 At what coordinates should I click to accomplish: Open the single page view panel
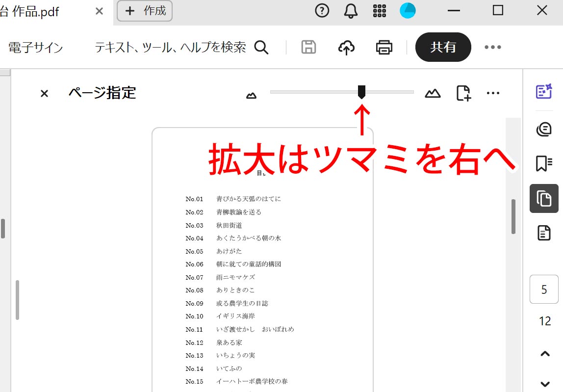pos(544,233)
